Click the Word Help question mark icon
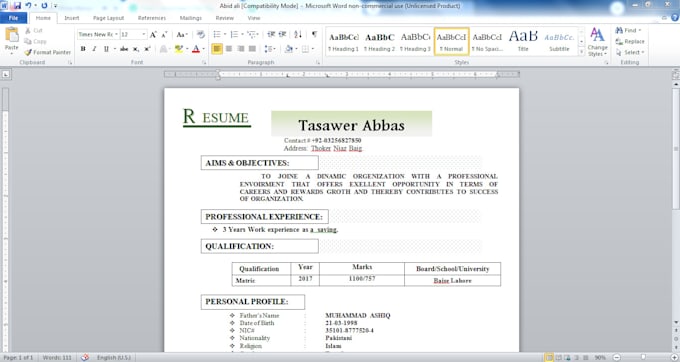The width and height of the screenshot is (680, 362). tap(675, 18)
